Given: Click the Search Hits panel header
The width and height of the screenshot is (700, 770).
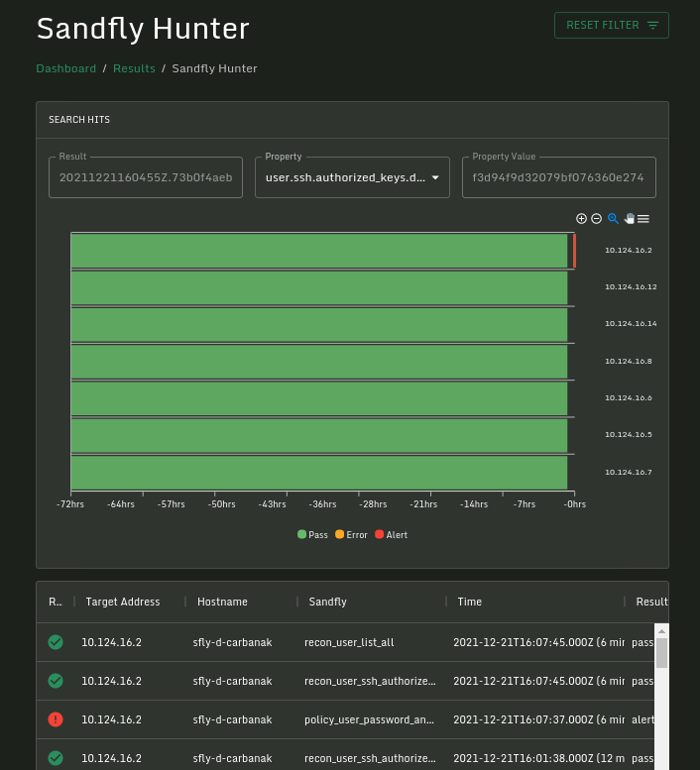Looking at the screenshot, I should pyautogui.click(x=352, y=120).
